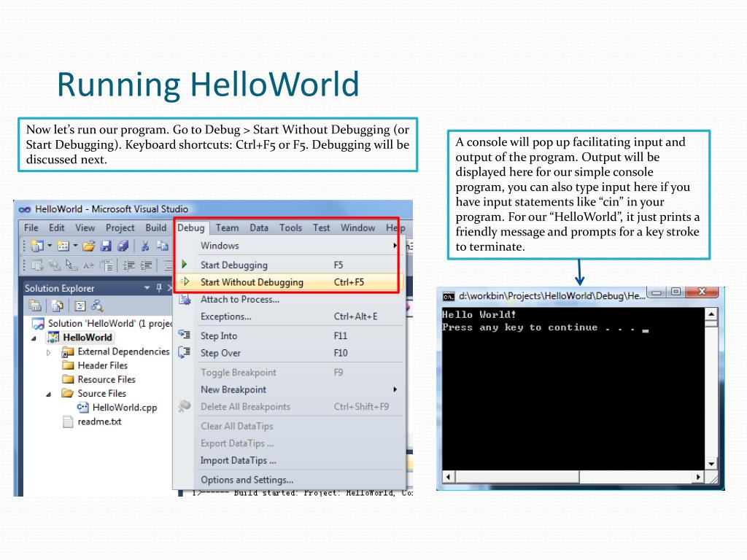The height and width of the screenshot is (560, 747).
Task: Click the Copy toolbar icon
Action: coord(163,246)
